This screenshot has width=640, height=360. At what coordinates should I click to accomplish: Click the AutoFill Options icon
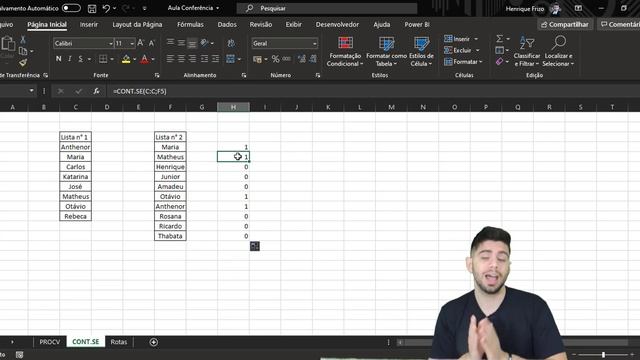click(255, 246)
